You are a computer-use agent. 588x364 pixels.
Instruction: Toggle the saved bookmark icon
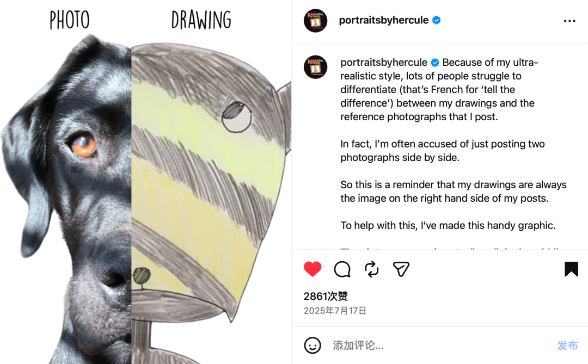pyautogui.click(x=571, y=269)
